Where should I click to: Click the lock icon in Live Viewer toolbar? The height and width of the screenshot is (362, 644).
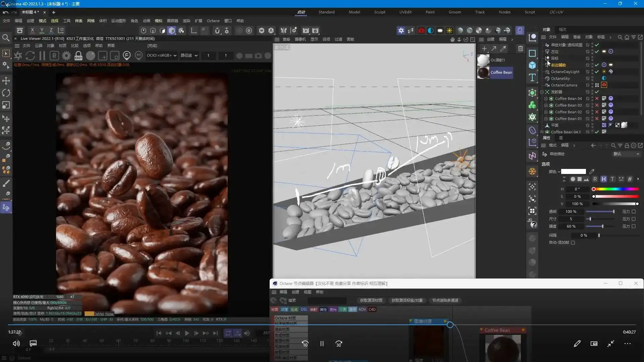click(x=78, y=56)
